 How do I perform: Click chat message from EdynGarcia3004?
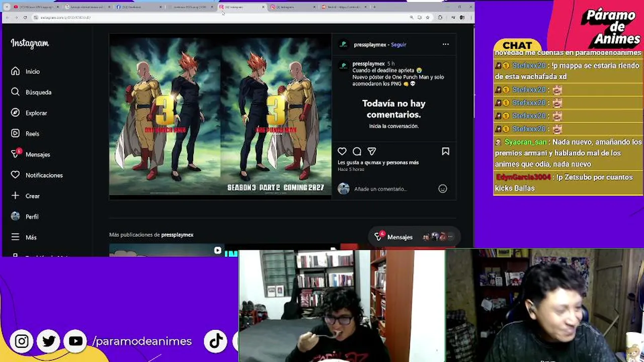[x=568, y=183]
